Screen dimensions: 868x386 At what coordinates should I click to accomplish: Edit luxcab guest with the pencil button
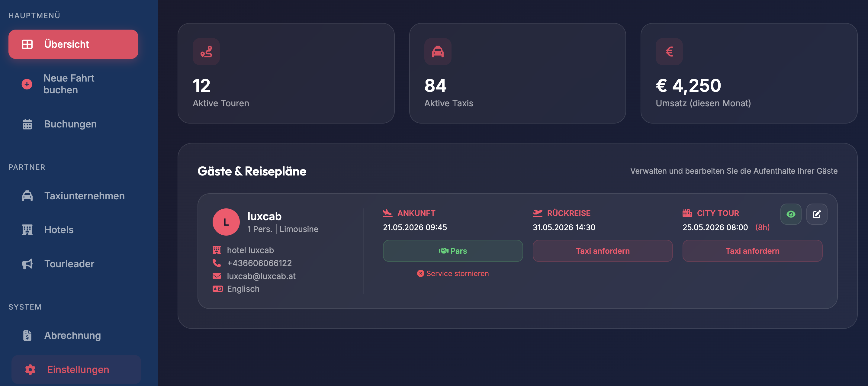817,214
